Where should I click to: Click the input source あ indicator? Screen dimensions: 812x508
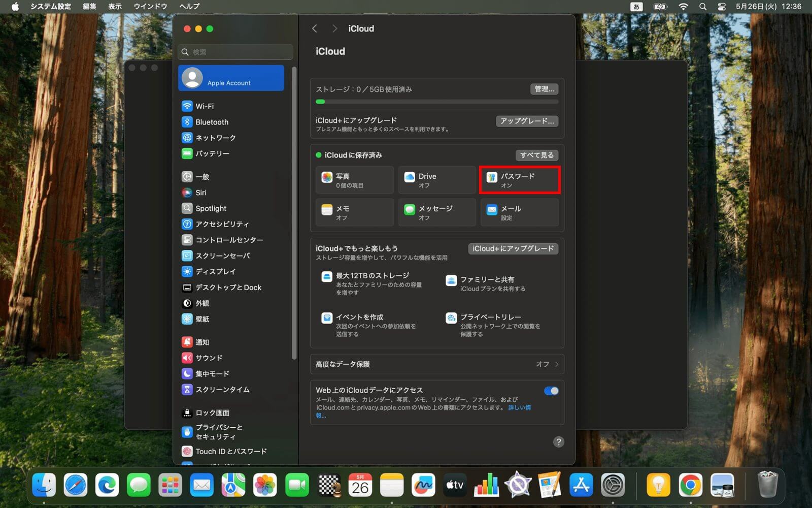pyautogui.click(x=636, y=7)
